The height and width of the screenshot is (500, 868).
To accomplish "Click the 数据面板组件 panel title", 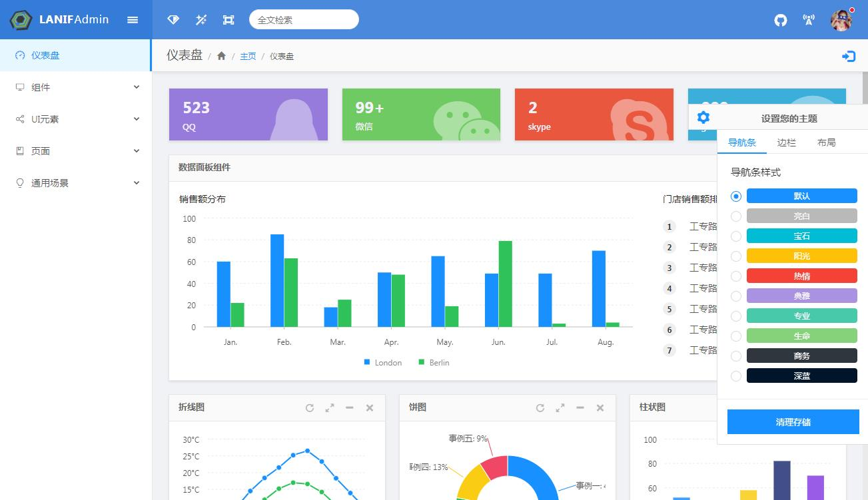I will pyautogui.click(x=205, y=168).
